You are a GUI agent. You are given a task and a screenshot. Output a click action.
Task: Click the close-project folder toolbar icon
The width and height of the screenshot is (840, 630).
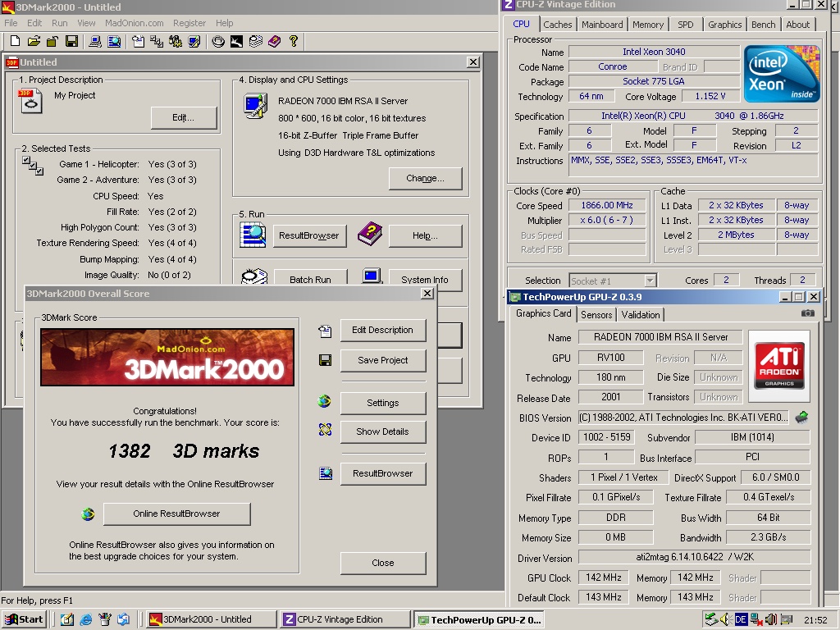(52, 41)
